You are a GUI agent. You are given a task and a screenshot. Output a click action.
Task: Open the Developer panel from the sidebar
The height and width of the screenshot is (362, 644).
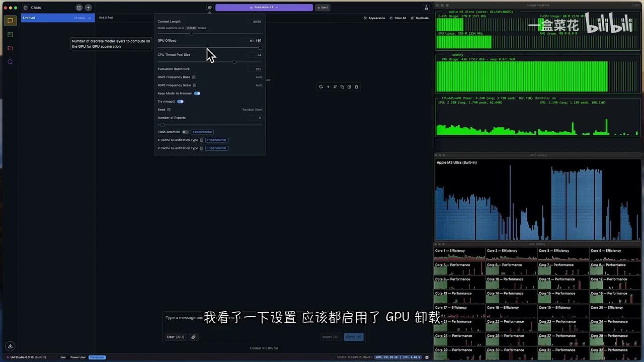(x=10, y=34)
